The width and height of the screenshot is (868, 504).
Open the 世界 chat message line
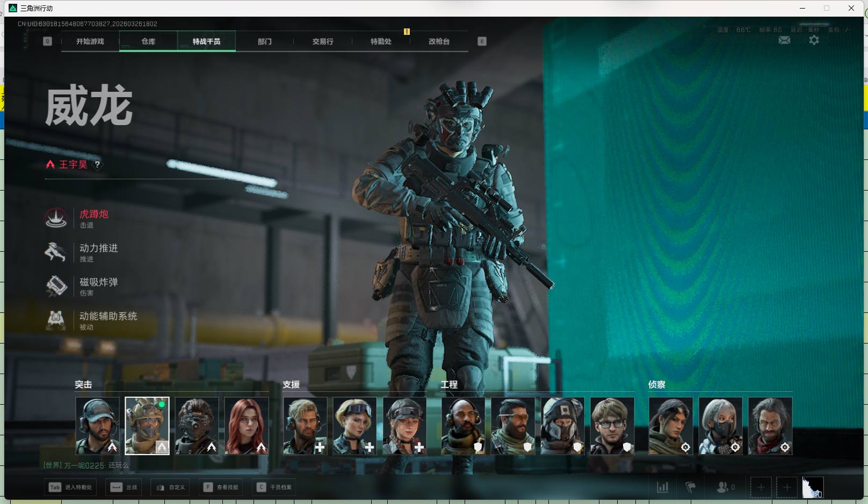pos(86,465)
